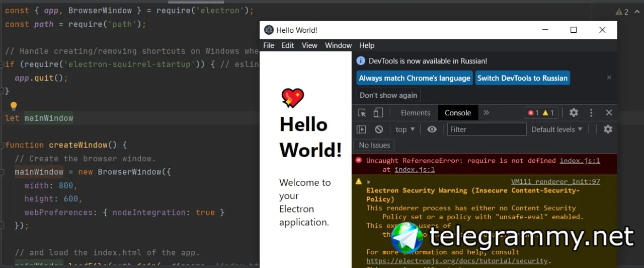644x268 pixels.
Task: Click the red error count badge
Action: [533, 113]
